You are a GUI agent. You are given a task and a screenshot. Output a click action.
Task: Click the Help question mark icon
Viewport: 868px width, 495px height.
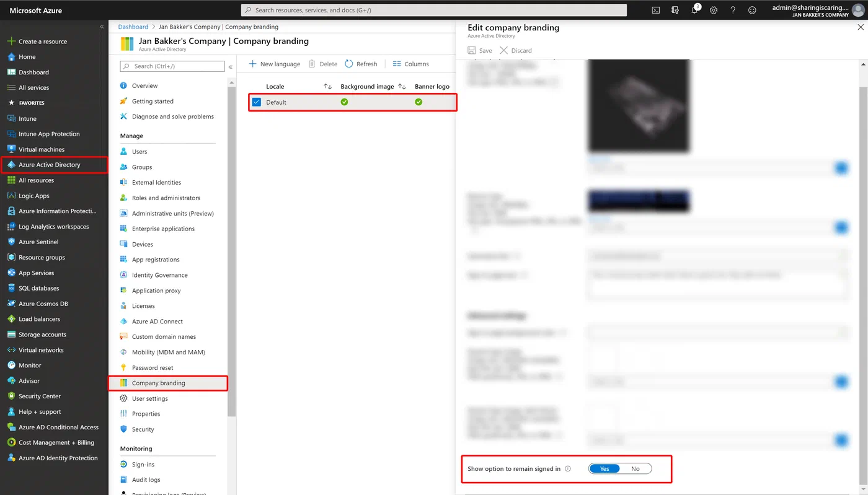(x=733, y=11)
